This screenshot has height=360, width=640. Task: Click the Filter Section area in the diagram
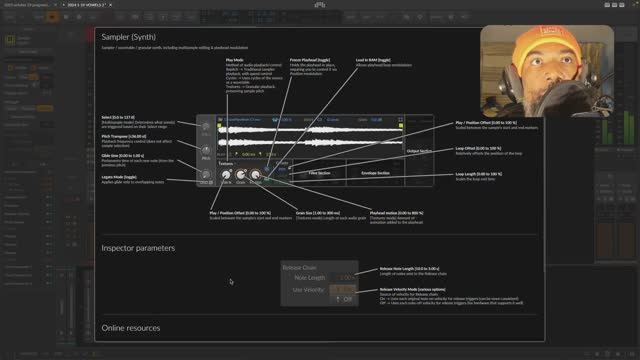coord(320,173)
